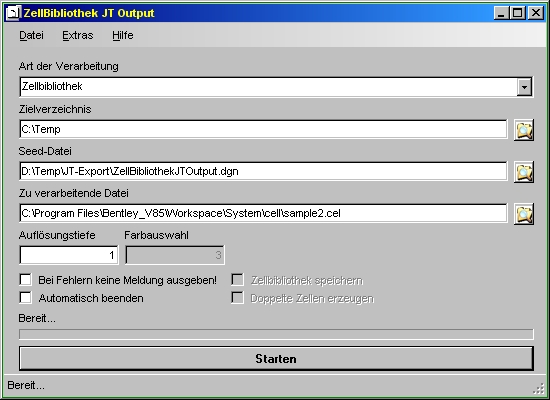Click the window resize grip corner

539,388
